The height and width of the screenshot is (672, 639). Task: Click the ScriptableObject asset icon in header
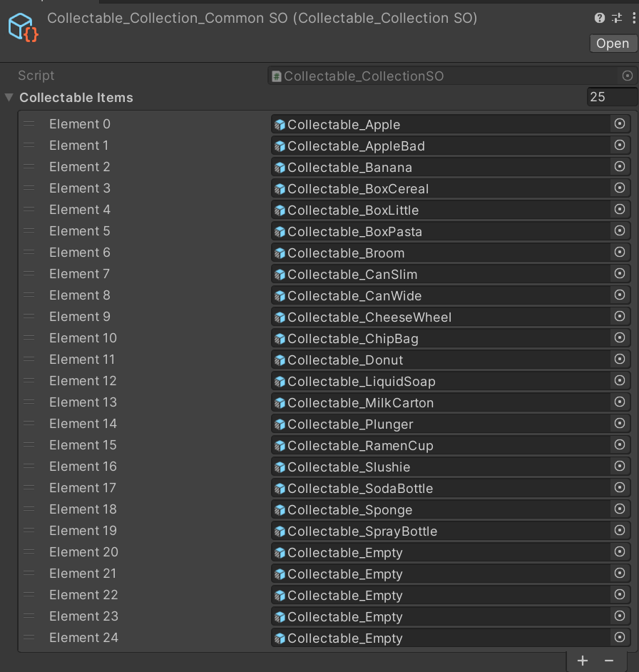click(x=23, y=26)
